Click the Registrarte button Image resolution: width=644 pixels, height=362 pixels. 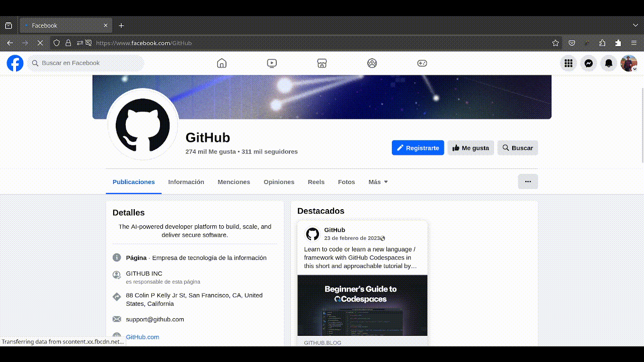tap(418, 148)
